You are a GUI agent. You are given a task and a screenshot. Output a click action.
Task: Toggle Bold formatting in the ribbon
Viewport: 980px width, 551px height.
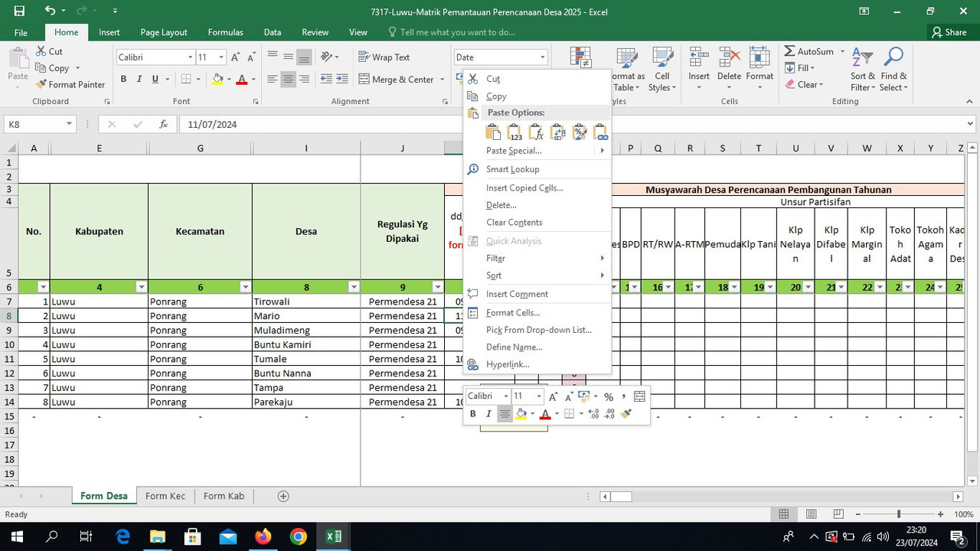pos(123,79)
